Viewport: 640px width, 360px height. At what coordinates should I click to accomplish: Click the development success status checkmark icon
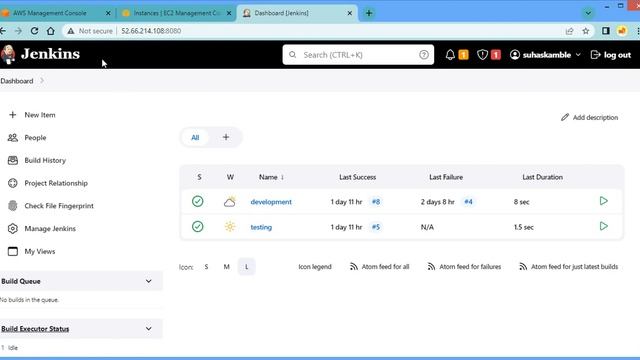(x=198, y=201)
